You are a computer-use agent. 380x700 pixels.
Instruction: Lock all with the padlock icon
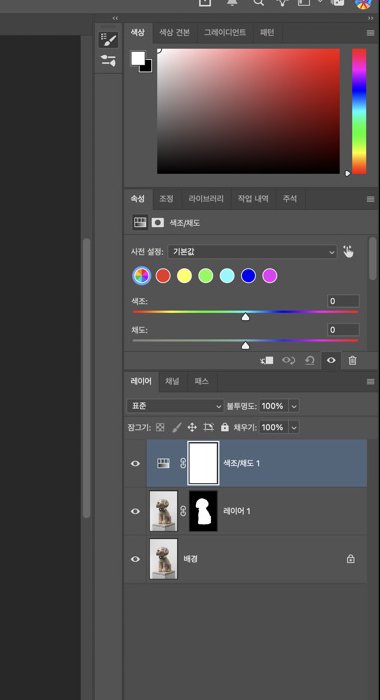click(x=225, y=427)
